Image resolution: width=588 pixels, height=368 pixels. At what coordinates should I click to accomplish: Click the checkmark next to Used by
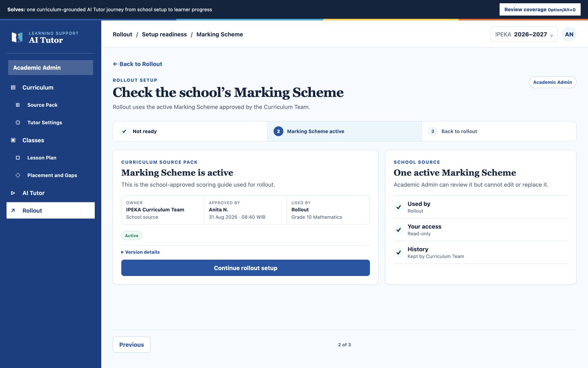[399, 207]
